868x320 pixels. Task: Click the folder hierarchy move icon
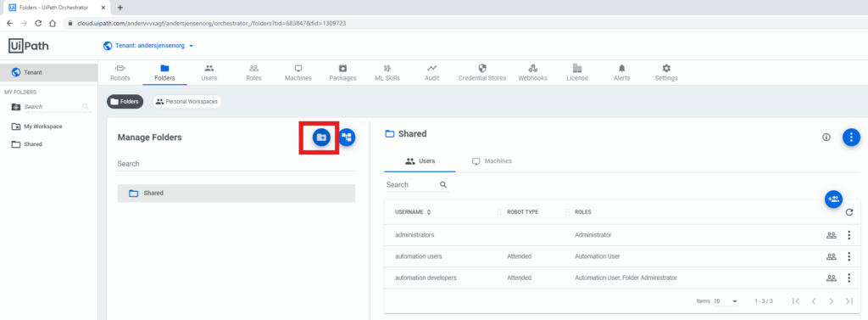[x=347, y=137]
